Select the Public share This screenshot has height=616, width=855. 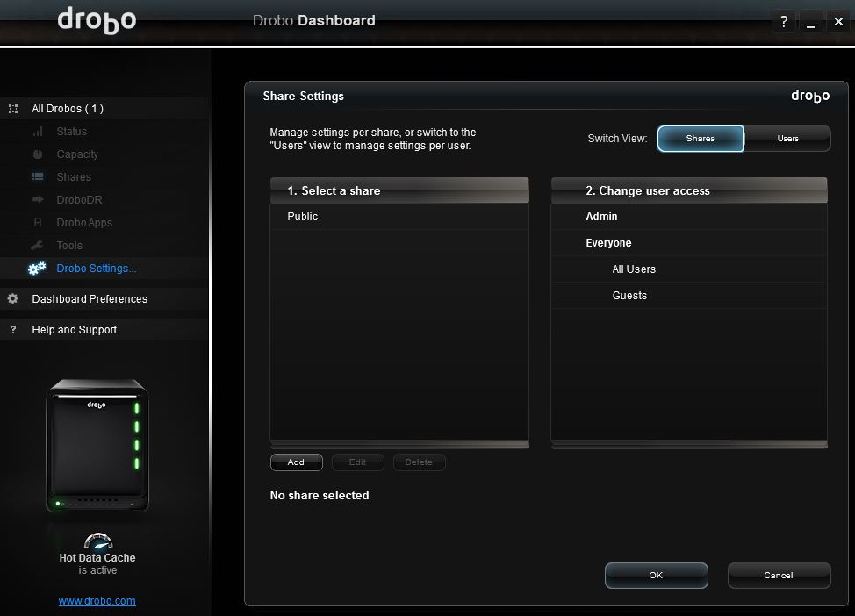pos(399,217)
